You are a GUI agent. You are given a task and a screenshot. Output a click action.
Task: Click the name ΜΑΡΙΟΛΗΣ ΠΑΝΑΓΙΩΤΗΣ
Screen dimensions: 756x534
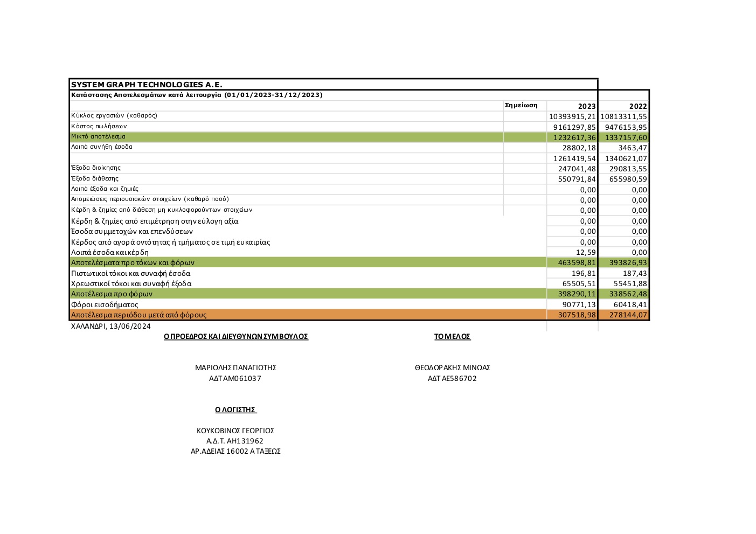point(235,367)
